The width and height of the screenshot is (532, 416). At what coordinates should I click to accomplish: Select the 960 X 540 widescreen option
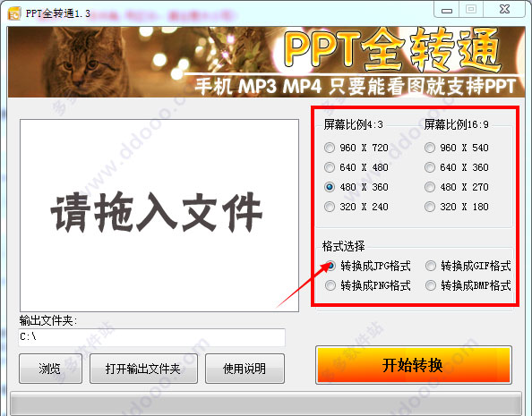click(x=457, y=148)
